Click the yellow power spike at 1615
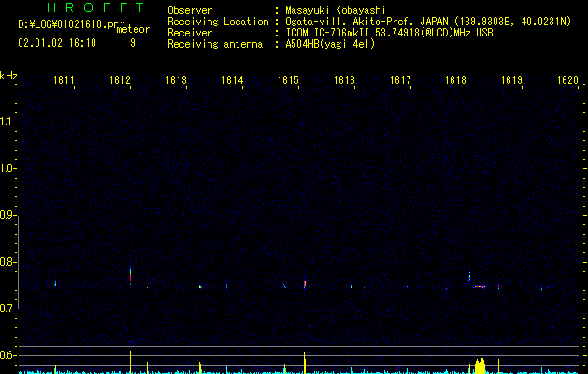588x374 pixels. click(x=305, y=363)
